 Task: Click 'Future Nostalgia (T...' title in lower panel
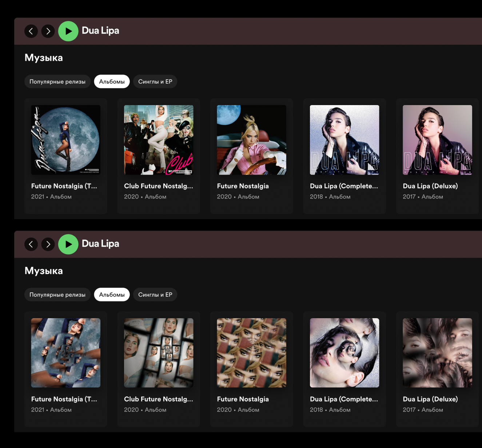[x=64, y=399]
